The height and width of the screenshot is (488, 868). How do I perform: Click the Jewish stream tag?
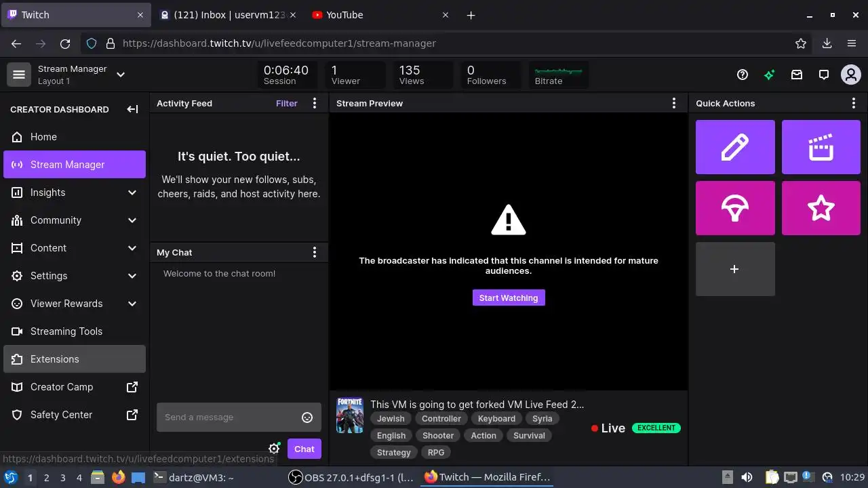[391, 419]
